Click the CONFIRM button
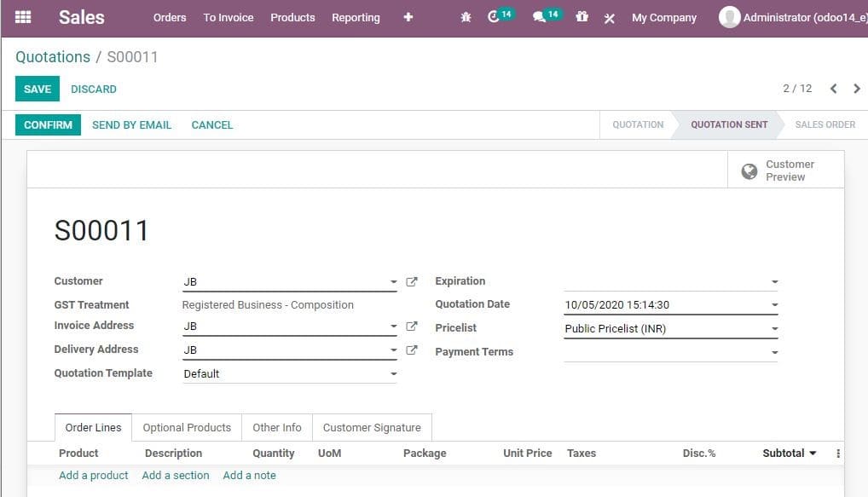The height and width of the screenshot is (497, 868). tap(47, 124)
